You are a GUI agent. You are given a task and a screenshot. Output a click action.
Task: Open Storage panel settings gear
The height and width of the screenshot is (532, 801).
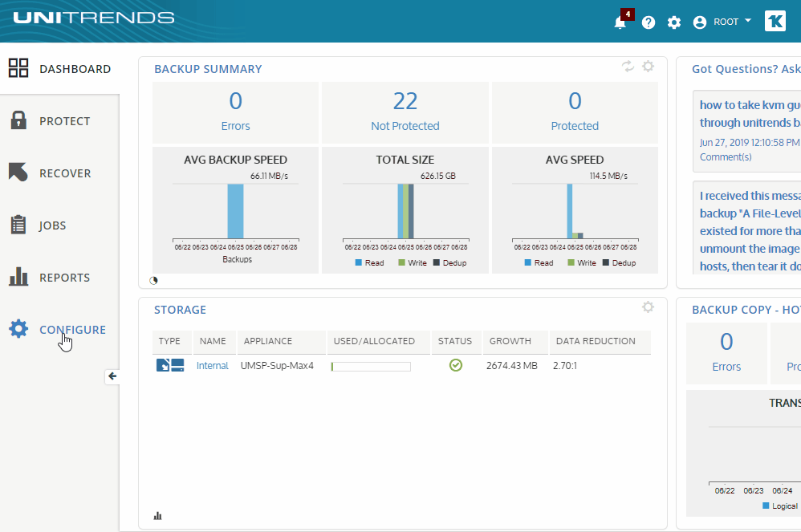click(649, 307)
